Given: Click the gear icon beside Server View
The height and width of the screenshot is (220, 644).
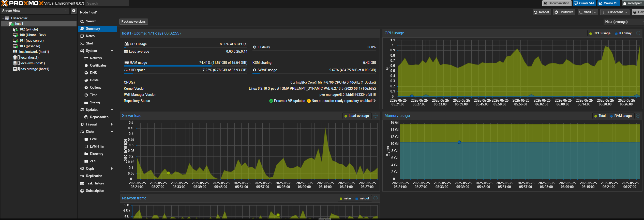Looking at the screenshot, I should tap(73, 11).
